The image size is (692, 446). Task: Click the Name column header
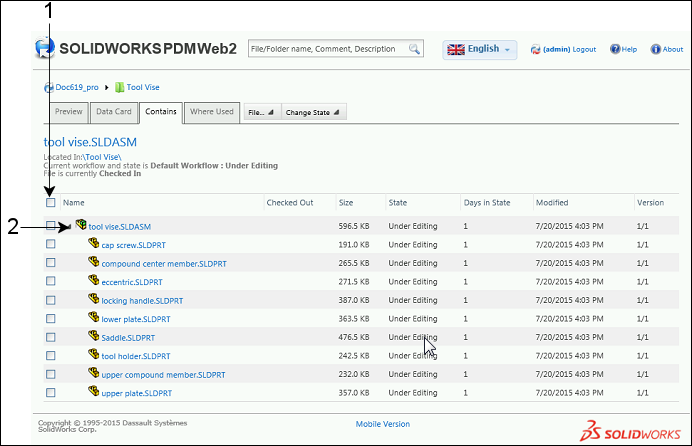(73, 202)
